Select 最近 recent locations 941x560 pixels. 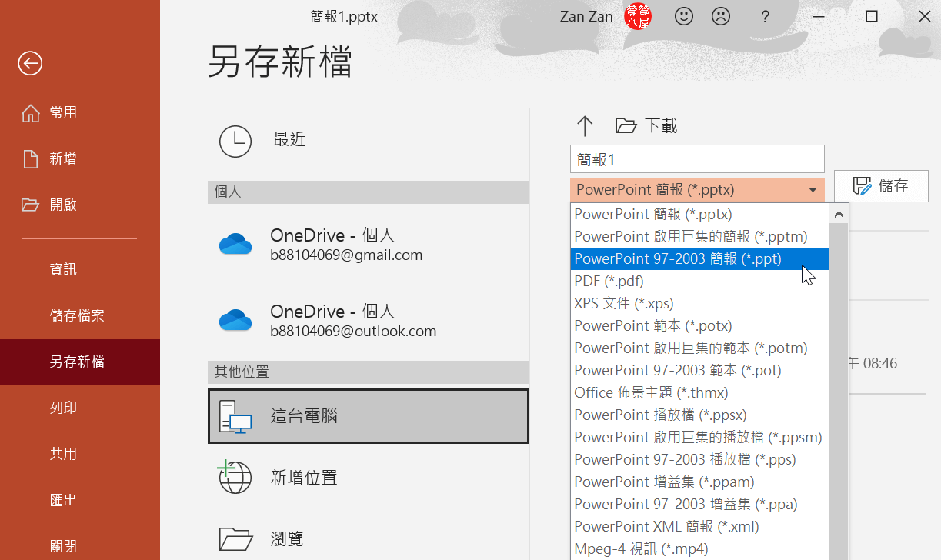(x=368, y=141)
